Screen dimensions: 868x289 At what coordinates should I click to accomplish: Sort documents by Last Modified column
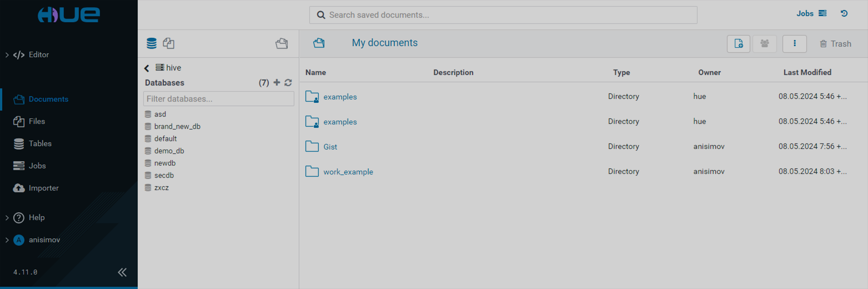pos(807,72)
